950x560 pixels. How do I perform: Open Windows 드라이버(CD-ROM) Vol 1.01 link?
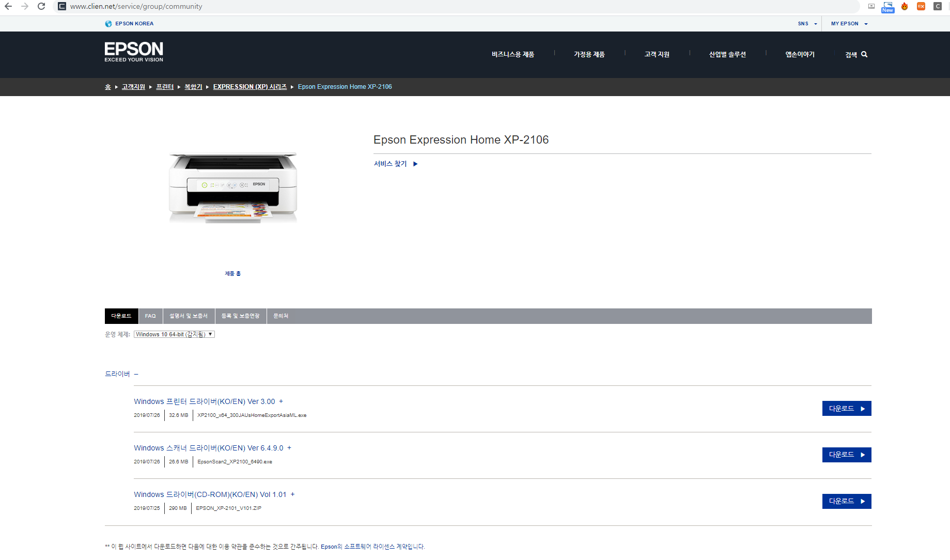(210, 494)
